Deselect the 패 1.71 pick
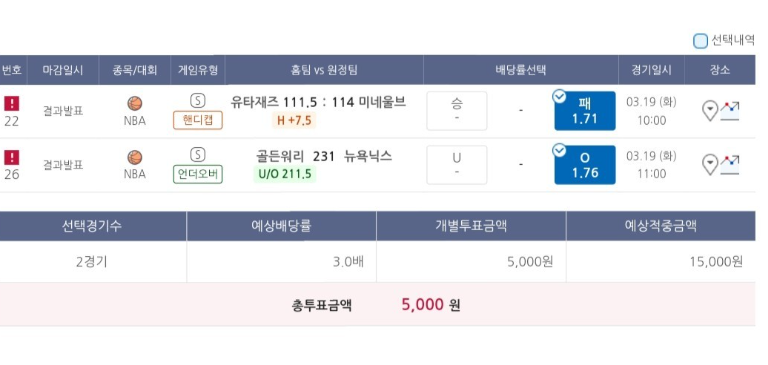Viewport: 768px width, 365px height. coord(585,111)
